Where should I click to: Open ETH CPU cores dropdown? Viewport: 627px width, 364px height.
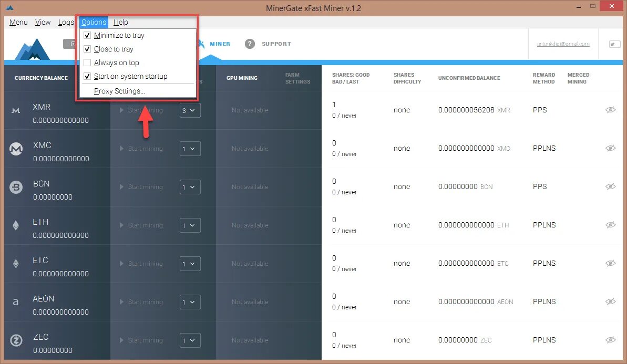190,225
